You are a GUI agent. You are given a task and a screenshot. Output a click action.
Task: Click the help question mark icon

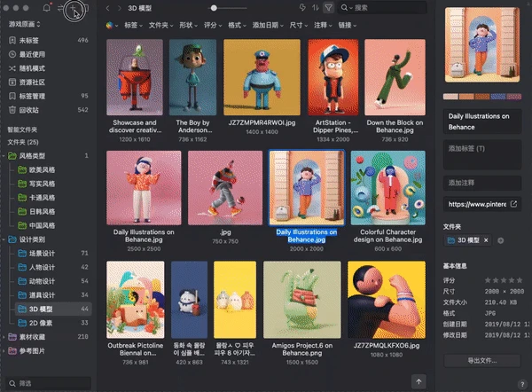point(522,384)
